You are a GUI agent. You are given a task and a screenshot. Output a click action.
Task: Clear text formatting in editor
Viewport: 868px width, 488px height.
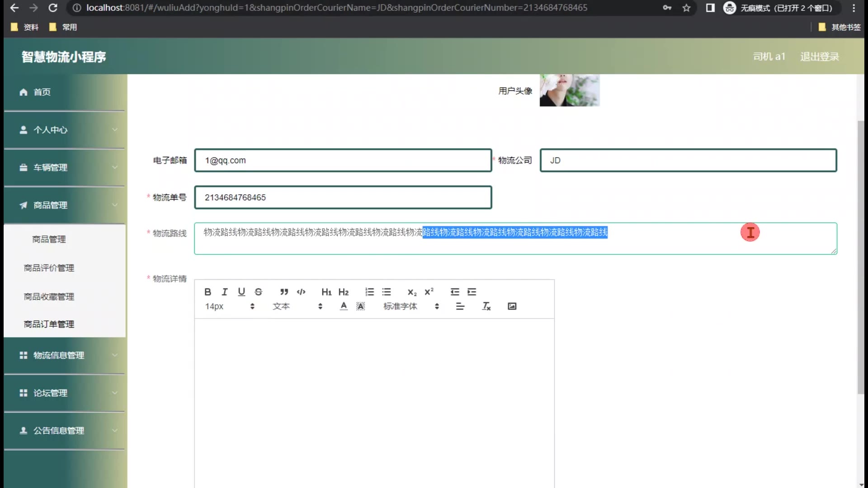pyautogui.click(x=486, y=306)
